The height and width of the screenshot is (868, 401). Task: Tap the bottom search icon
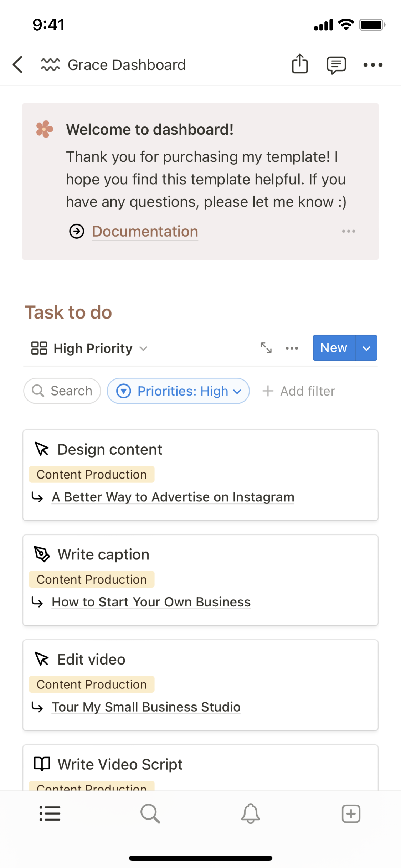coord(150,814)
